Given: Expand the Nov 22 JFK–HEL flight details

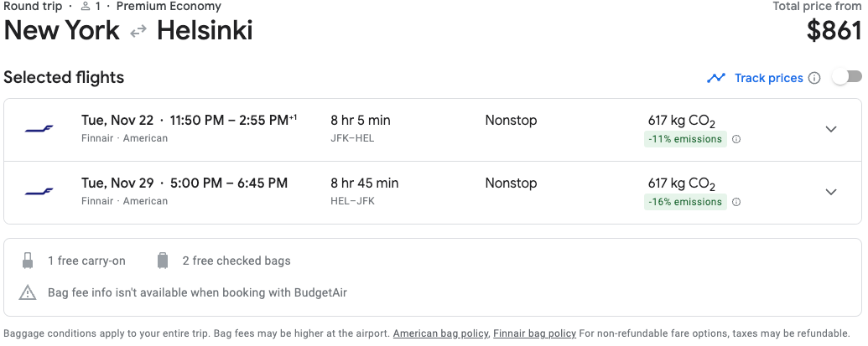Looking at the screenshot, I should [831, 129].
